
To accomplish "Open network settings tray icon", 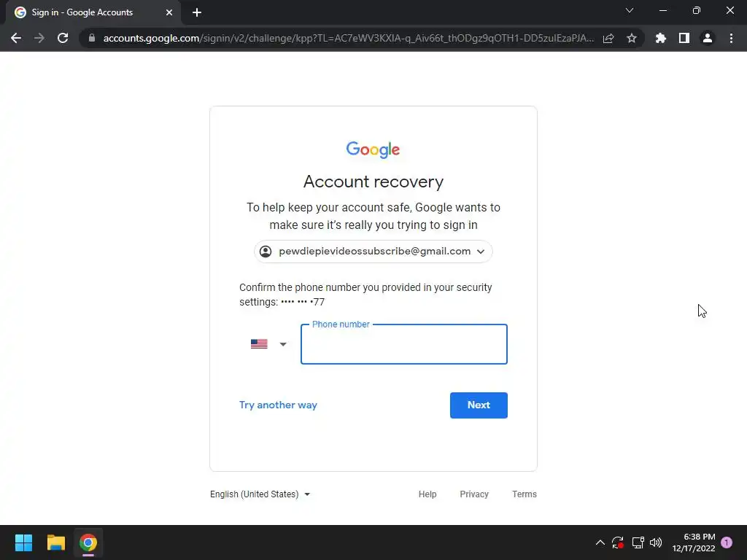I will (638, 542).
